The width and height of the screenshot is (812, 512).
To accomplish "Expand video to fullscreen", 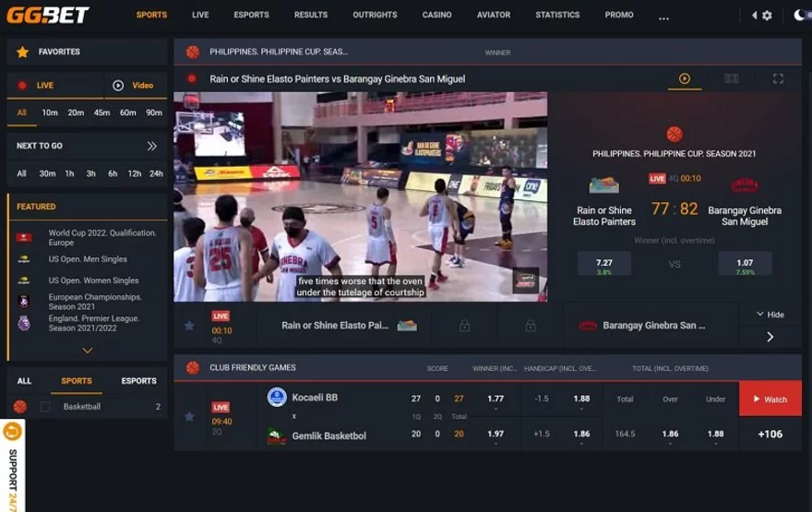I will coord(778,79).
